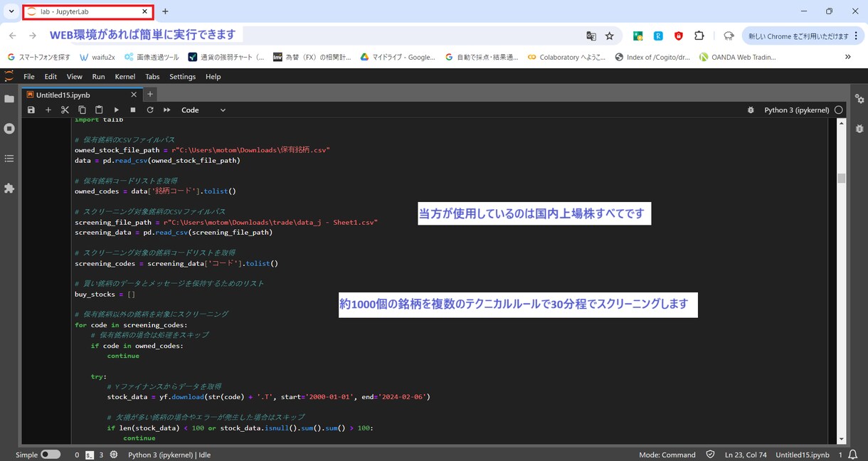Open the trusted notebook shield icon
The height and width of the screenshot is (461, 868).
click(710, 455)
